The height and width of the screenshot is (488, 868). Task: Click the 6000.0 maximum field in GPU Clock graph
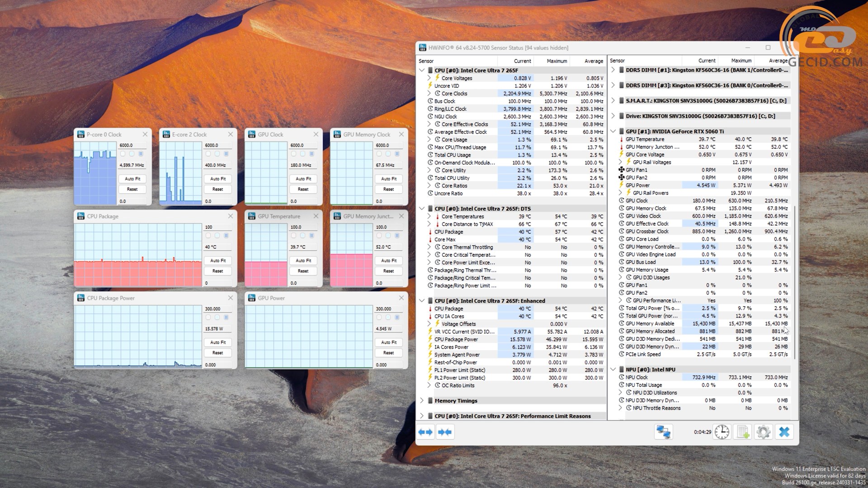[303, 145]
